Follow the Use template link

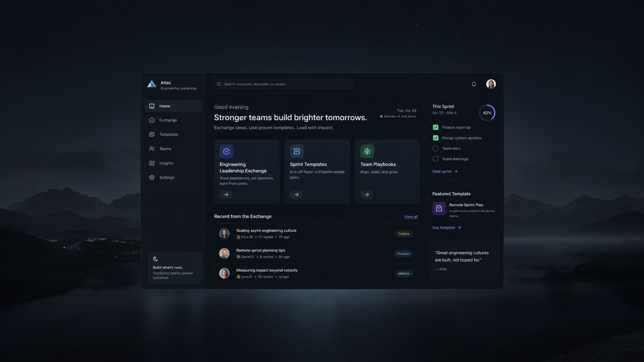[447, 228]
